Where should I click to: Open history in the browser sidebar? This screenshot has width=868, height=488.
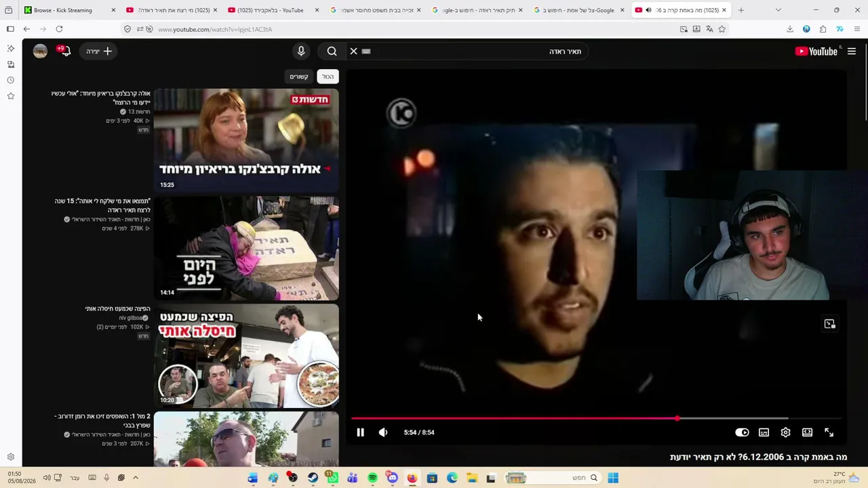pyautogui.click(x=11, y=80)
